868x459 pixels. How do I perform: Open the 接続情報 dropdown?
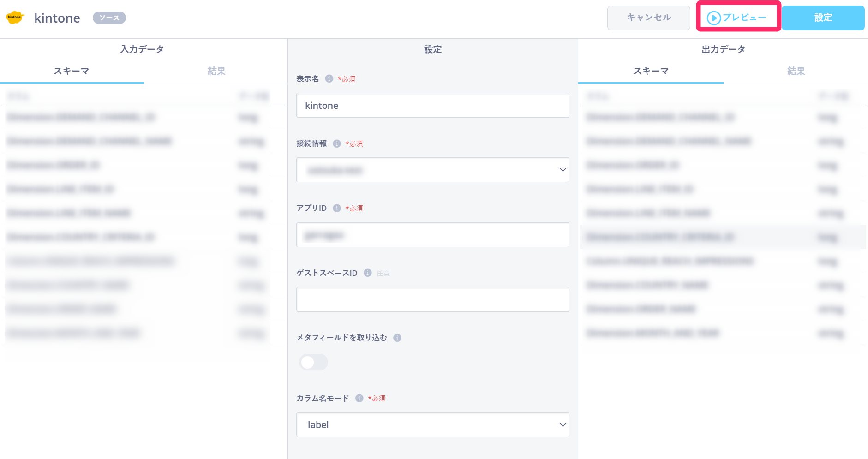[432, 170]
